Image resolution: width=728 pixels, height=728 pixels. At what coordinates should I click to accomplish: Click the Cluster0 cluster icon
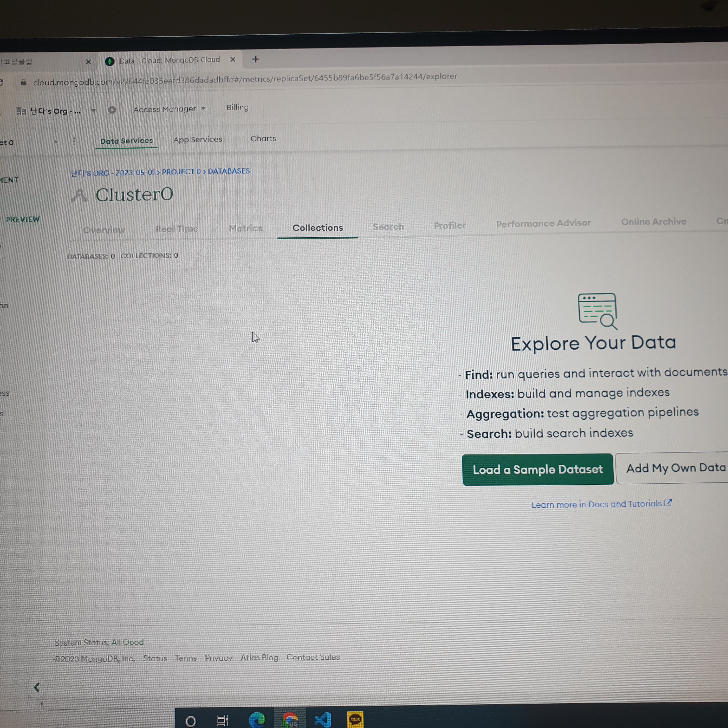(x=79, y=195)
